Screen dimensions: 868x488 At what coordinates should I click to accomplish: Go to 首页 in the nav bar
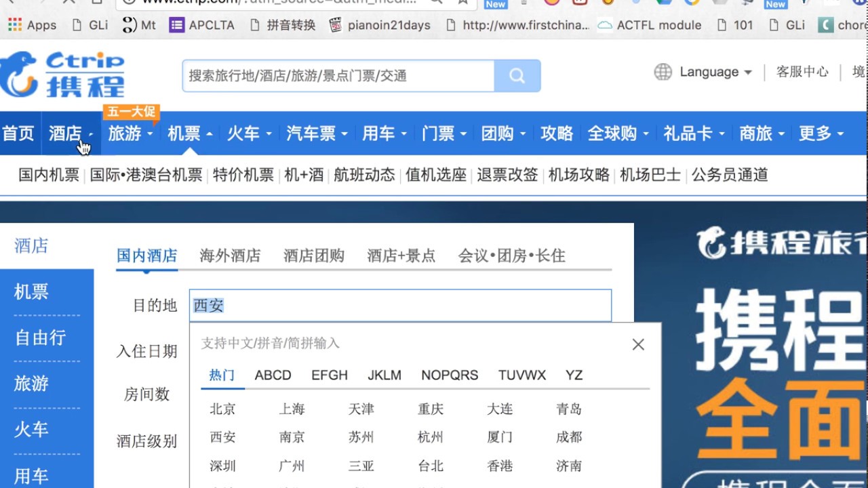(18, 134)
